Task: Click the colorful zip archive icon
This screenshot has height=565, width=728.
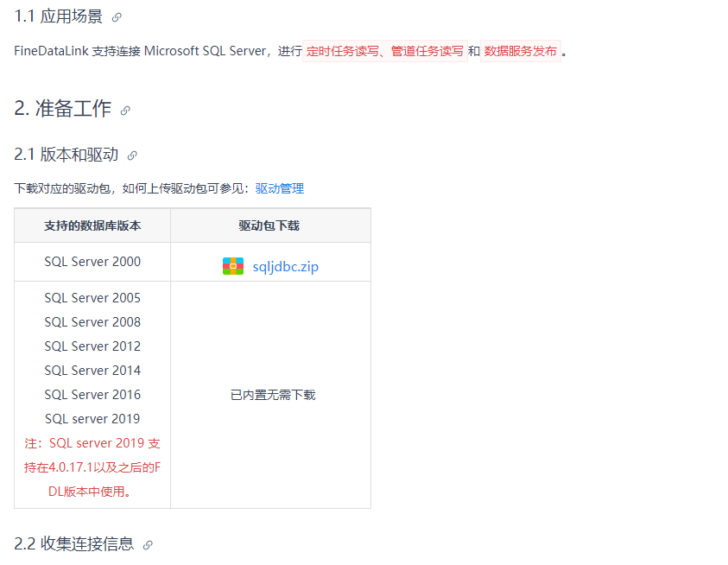Action: 233,266
